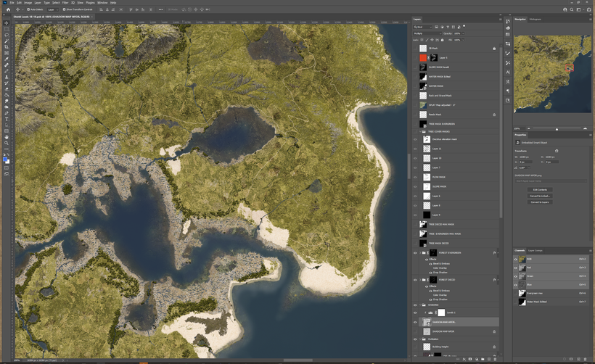Select the SPLAT Map adjusted layer thumbnail
Image resolution: width=595 pixels, height=364 pixels.
(x=424, y=105)
